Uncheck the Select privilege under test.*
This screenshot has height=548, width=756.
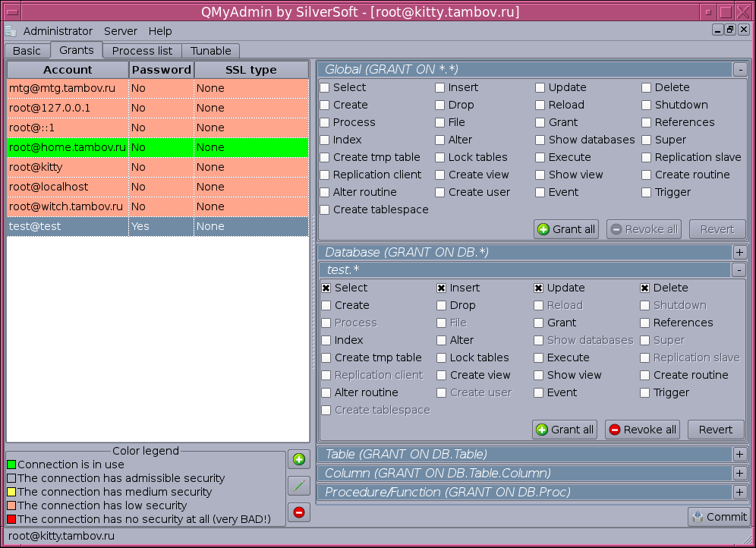point(326,288)
